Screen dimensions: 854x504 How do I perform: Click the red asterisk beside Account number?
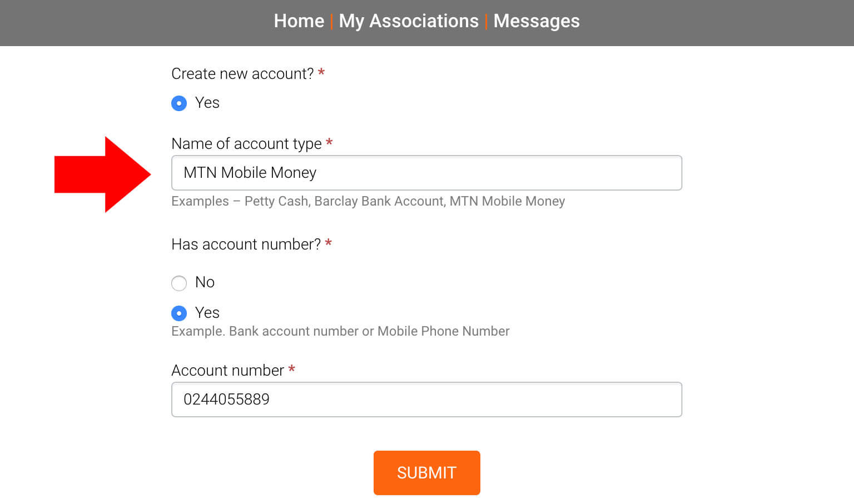point(291,370)
